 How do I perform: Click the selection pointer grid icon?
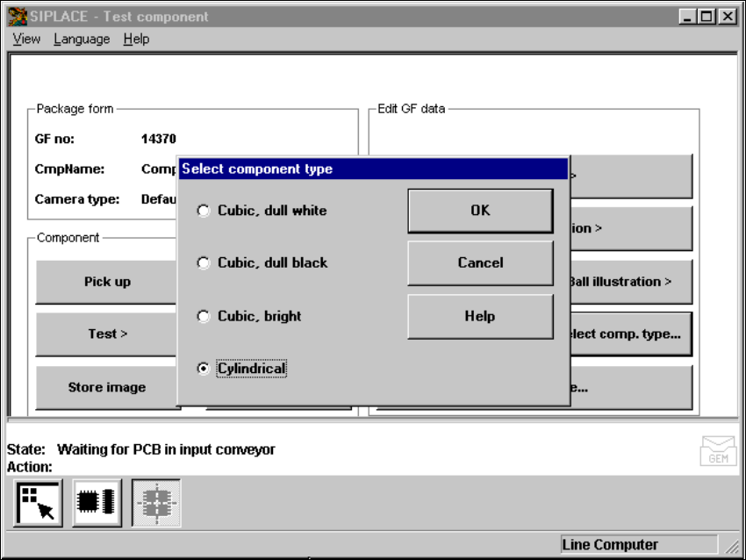(x=38, y=503)
